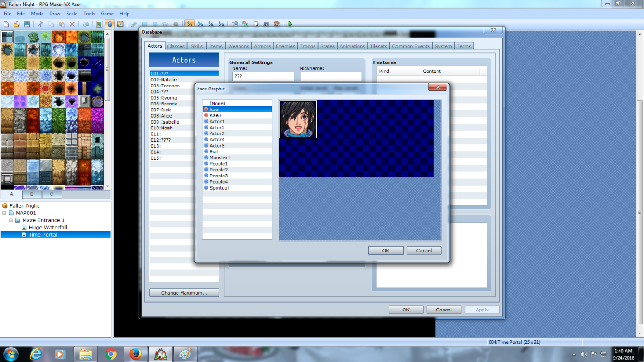Open Firefox from the taskbar

135,354
